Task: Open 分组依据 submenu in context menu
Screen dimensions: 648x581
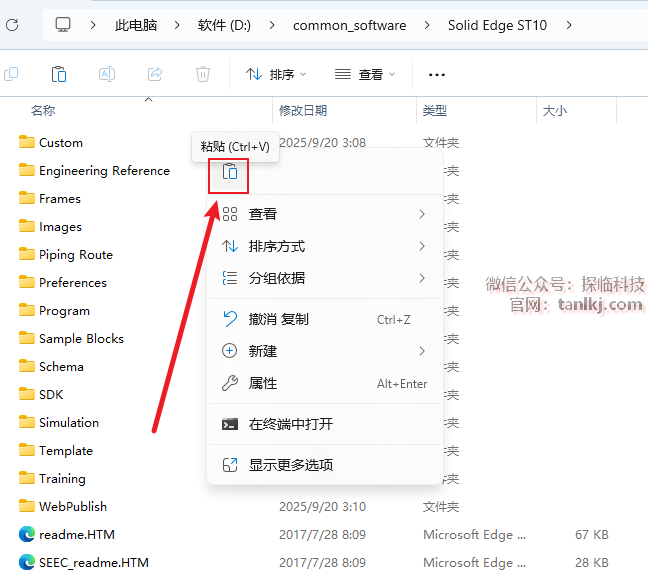Action: [324, 278]
